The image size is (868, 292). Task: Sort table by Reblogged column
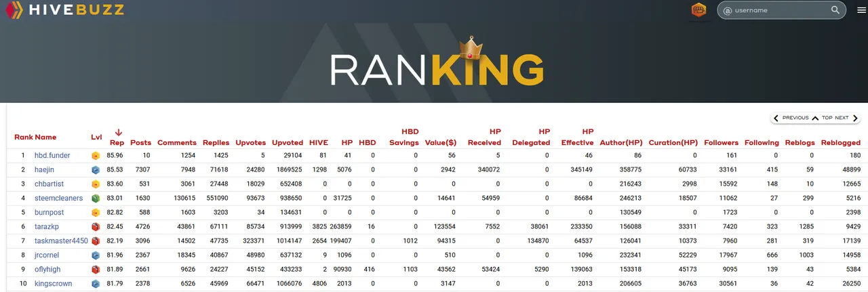coord(840,143)
